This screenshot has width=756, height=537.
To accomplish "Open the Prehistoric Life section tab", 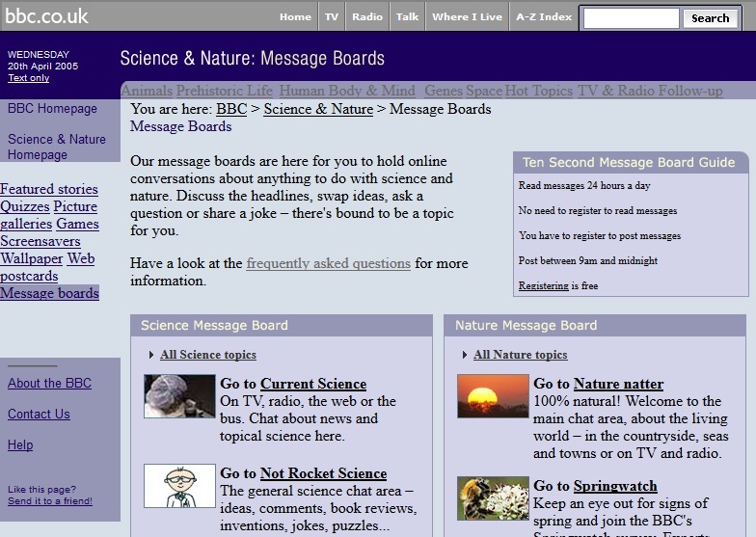I will tap(224, 91).
